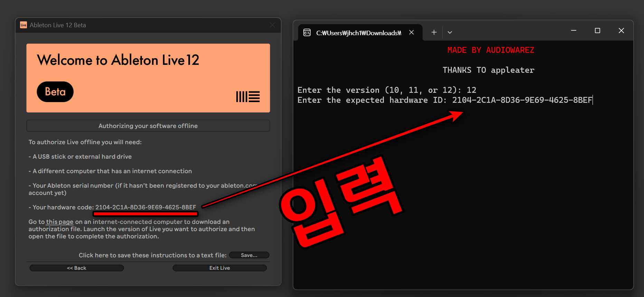The height and width of the screenshot is (297, 644).
Task: Click the Beta badge on welcome banner
Action: pos(55,92)
